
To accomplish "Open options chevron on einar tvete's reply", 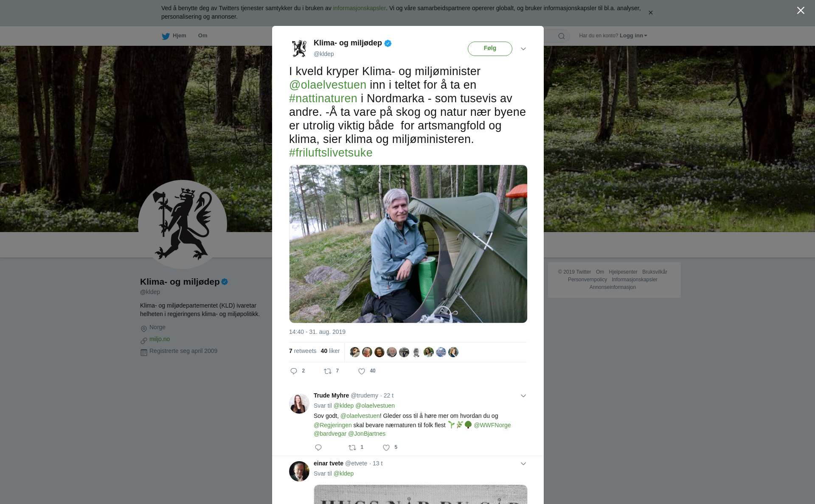I will pyautogui.click(x=523, y=464).
